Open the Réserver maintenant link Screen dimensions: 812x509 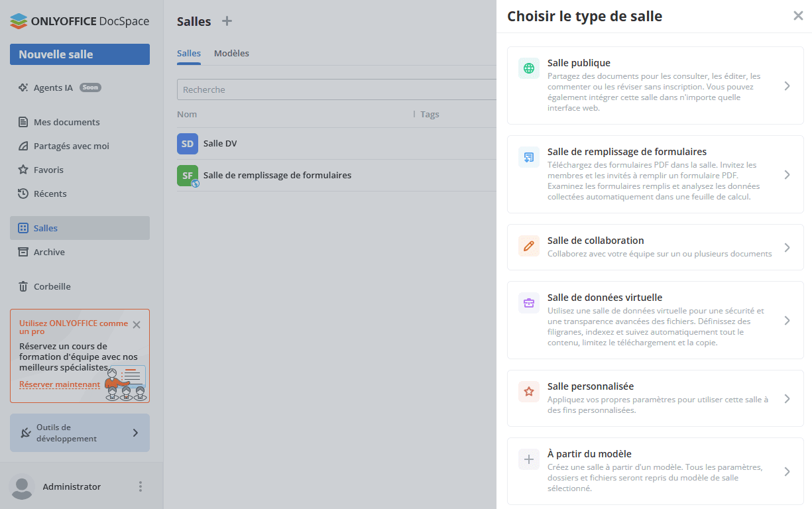pyautogui.click(x=60, y=384)
